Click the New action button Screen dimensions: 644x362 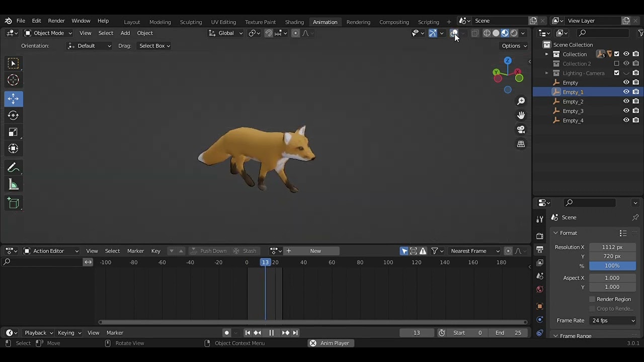(315, 251)
